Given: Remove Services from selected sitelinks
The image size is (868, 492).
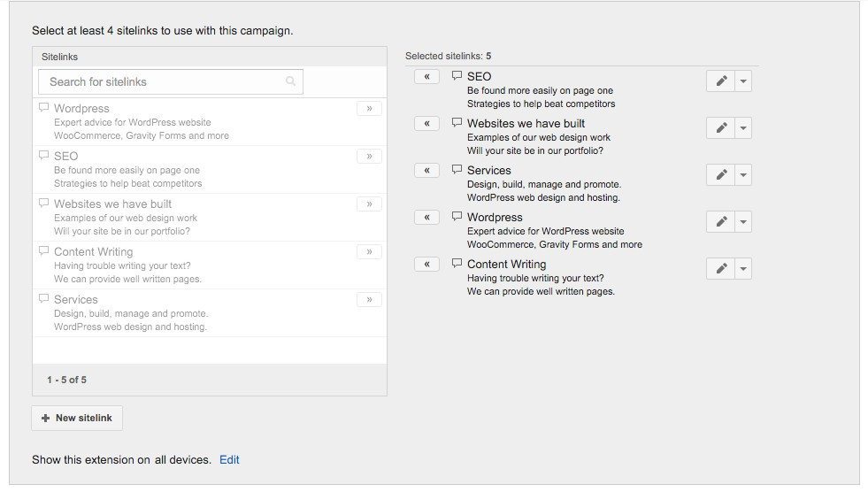Looking at the screenshot, I should (426, 171).
